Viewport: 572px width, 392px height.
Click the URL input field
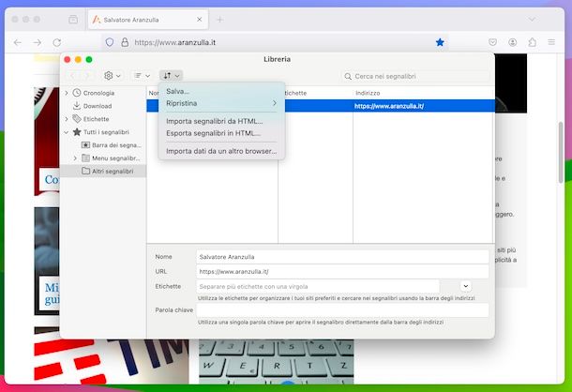[x=342, y=272]
